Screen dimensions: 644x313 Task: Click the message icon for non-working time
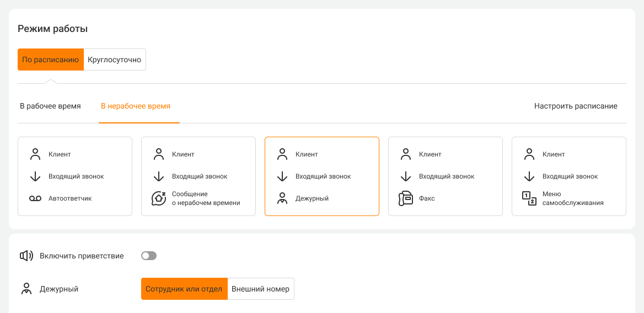(159, 198)
